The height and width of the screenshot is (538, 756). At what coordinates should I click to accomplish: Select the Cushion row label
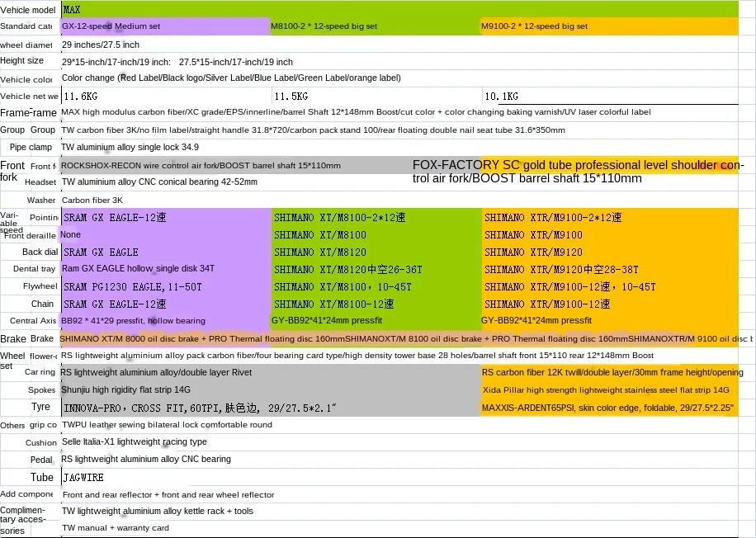pos(41,442)
